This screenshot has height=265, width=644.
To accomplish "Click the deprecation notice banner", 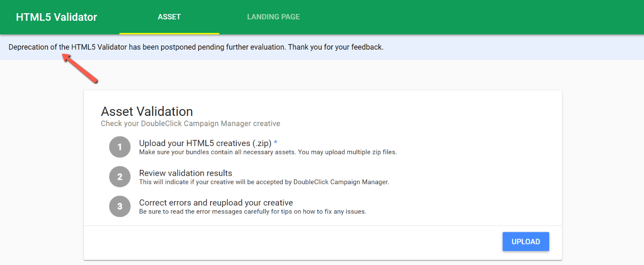I will tap(196, 47).
